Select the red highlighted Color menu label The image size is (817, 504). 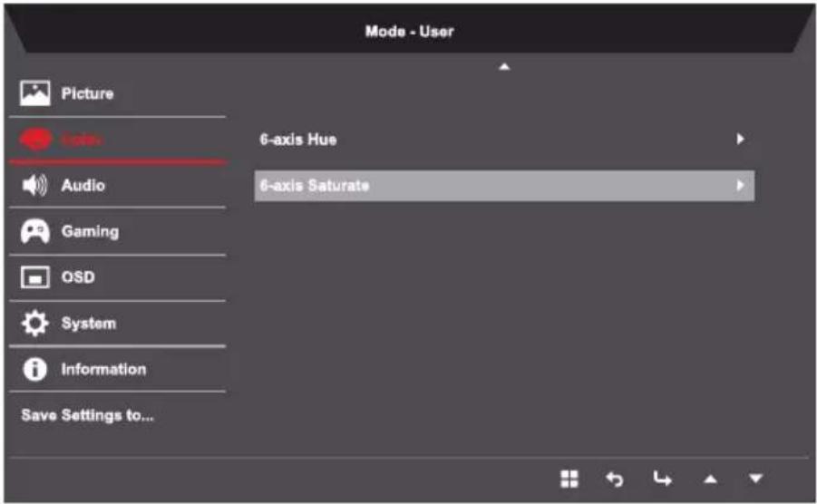pos(81,139)
